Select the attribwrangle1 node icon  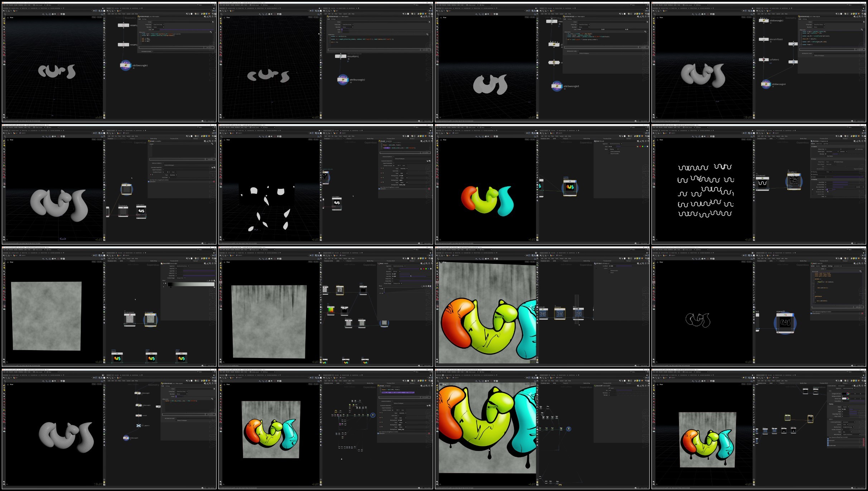coord(126,65)
